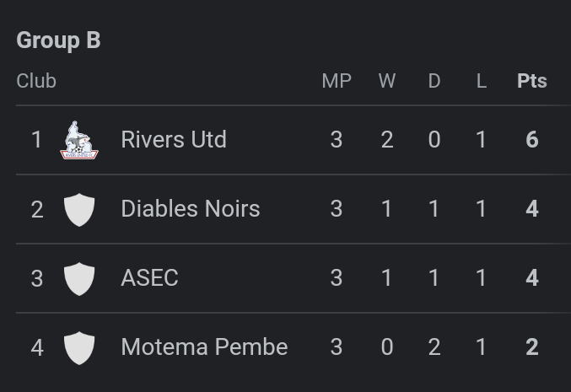571x392 pixels.
Task: Click the ASEC shield icon
Action: [x=79, y=278]
